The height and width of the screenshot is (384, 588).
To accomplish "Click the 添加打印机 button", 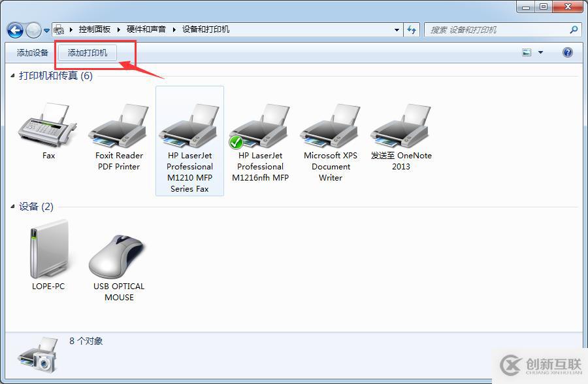I will coord(88,52).
